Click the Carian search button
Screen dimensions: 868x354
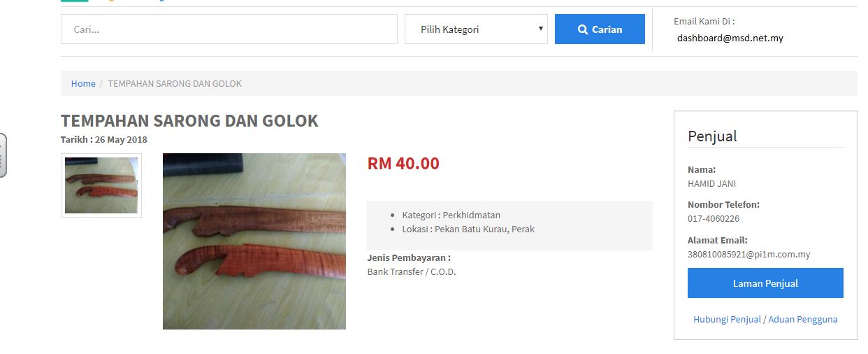(600, 29)
